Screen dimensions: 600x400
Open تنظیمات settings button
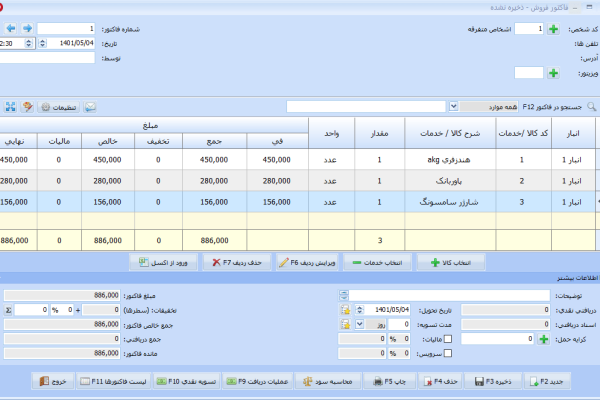59,107
